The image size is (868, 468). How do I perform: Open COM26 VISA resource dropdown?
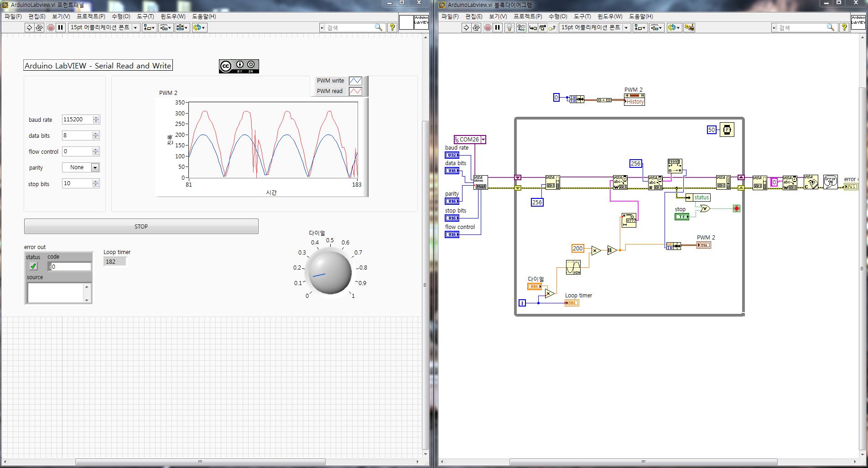coord(483,140)
